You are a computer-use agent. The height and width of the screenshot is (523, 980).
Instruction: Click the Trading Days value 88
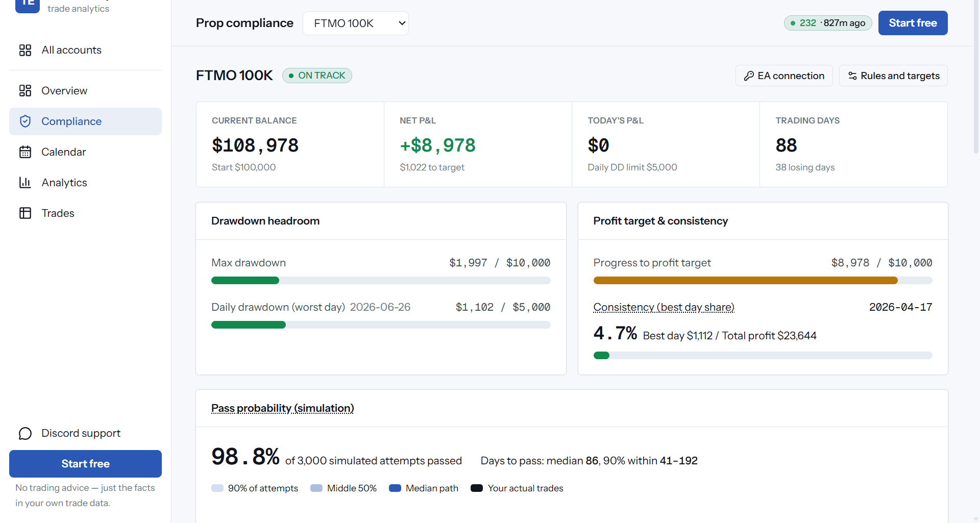click(786, 145)
